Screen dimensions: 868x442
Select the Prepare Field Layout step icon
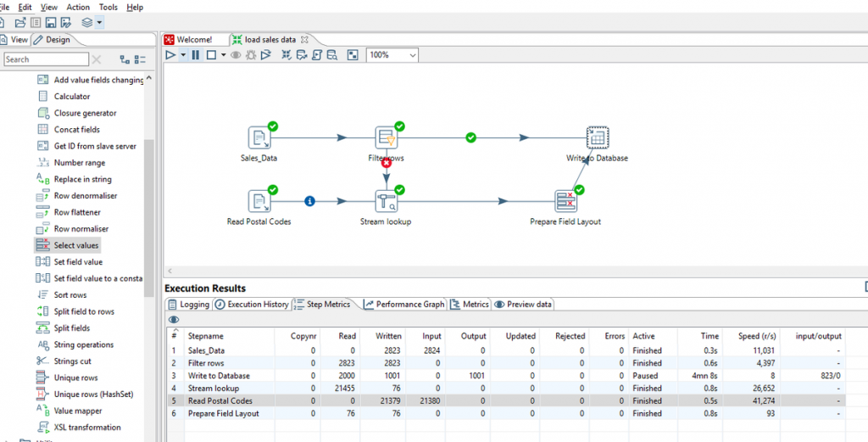point(565,201)
